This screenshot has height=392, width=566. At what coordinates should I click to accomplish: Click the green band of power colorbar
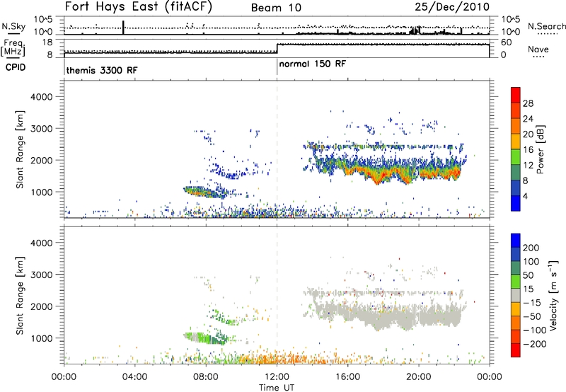(516, 156)
